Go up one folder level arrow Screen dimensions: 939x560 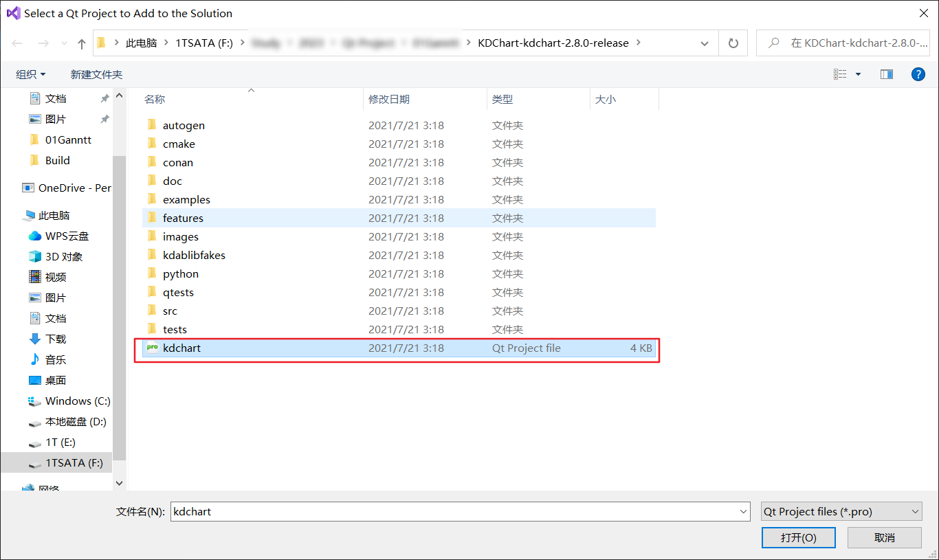82,43
